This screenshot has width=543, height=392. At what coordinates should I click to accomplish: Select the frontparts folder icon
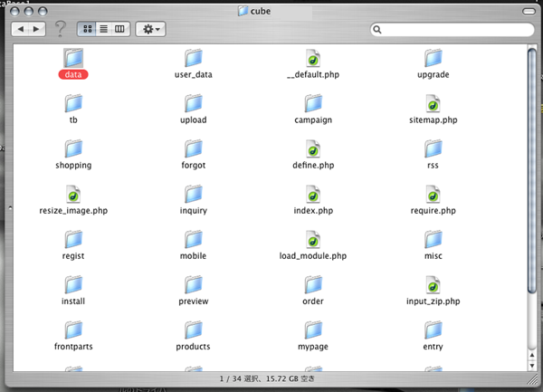73,330
